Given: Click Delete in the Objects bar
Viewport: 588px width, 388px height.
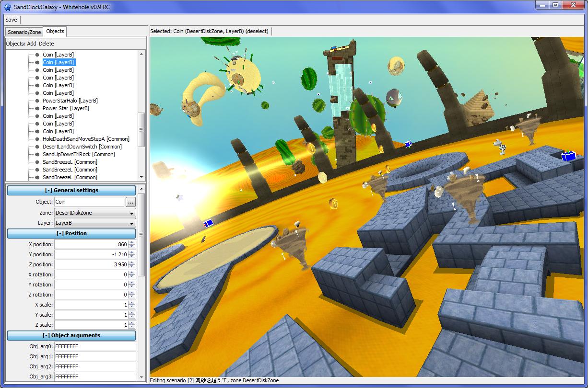Looking at the screenshot, I should (x=47, y=44).
